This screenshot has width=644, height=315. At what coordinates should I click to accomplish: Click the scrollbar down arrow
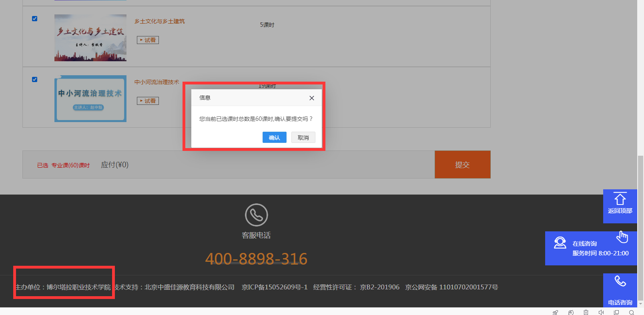pyautogui.click(x=640, y=304)
